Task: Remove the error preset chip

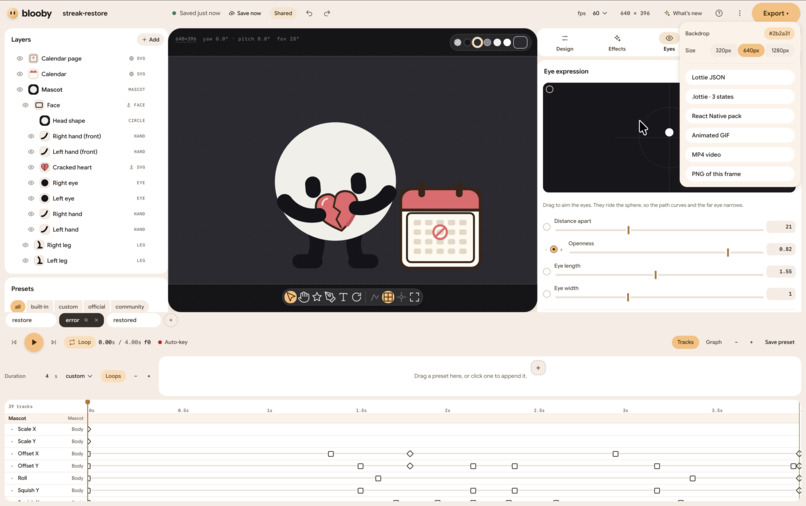Action: click(96, 320)
